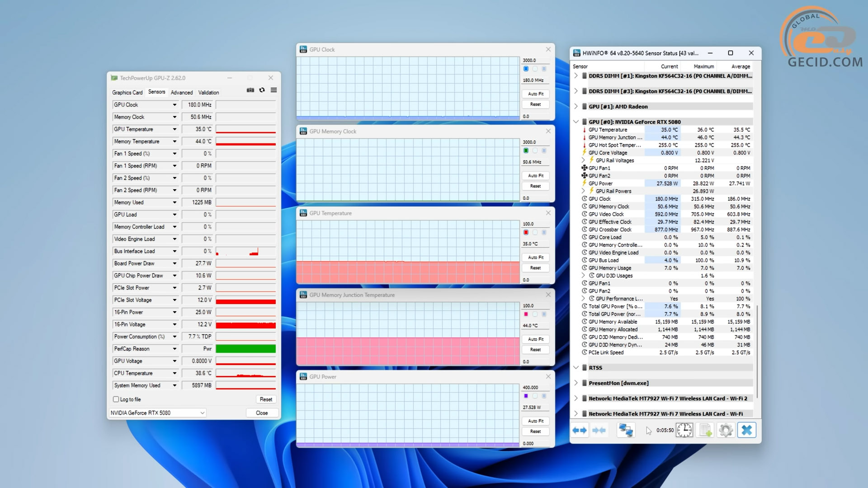Collapse the GPU [#0]: NVIDIA GeForce RTX 5080 section
Screen dimensions: 868x488
(576, 122)
